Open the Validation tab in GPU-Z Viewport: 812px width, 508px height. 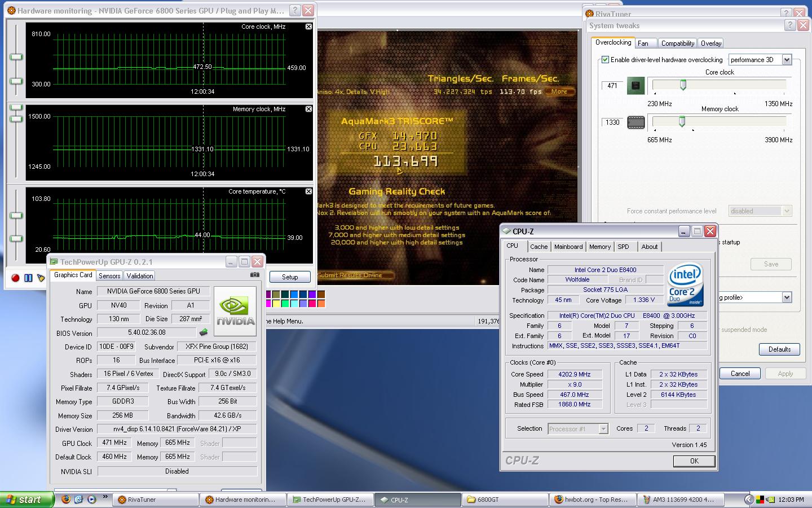pos(140,276)
